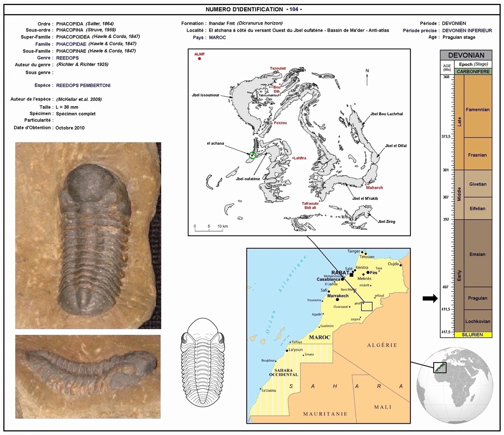The width and height of the screenshot is (504, 435).
Task: Click the scale bar 0 5 10 km
Action: coord(211,228)
